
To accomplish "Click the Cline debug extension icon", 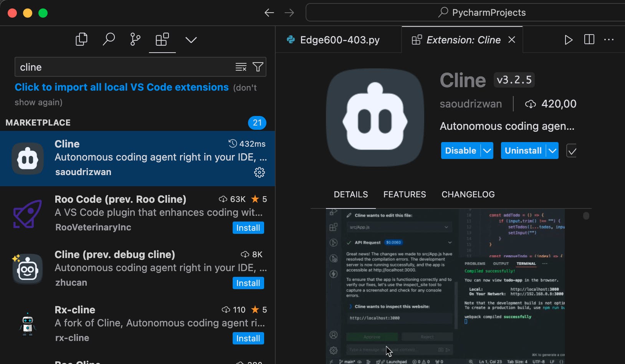I will (x=27, y=269).
